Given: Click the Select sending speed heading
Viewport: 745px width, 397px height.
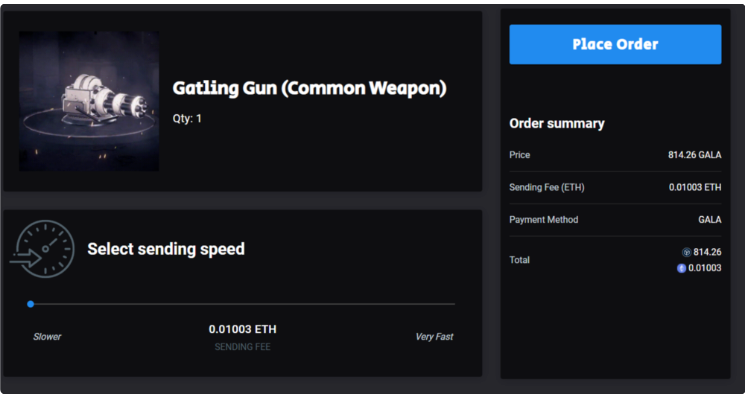Looking at the screenshot, I should 166,249.
